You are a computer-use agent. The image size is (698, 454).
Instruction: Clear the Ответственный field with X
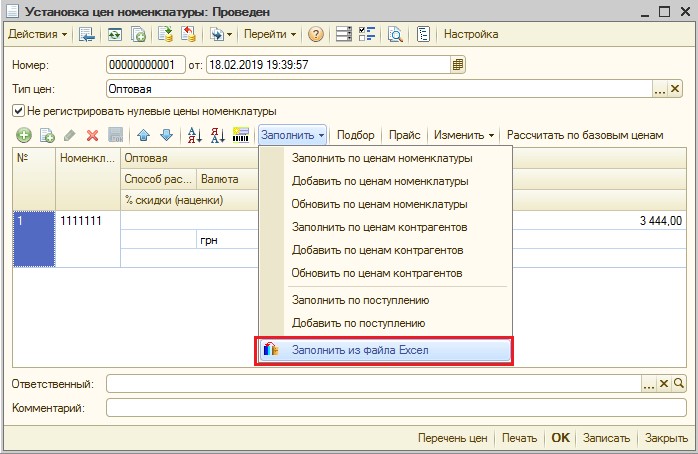click(x=664, y=383)
